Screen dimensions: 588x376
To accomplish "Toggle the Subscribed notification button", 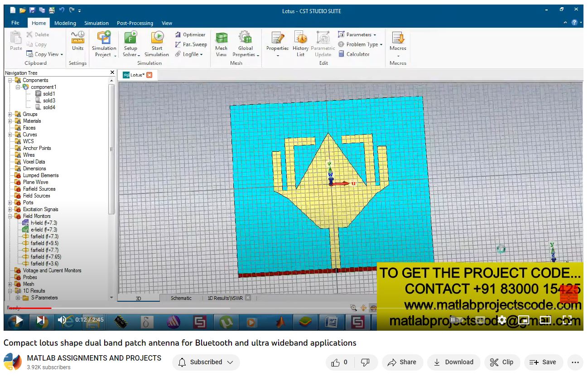I will coord(206,362).
